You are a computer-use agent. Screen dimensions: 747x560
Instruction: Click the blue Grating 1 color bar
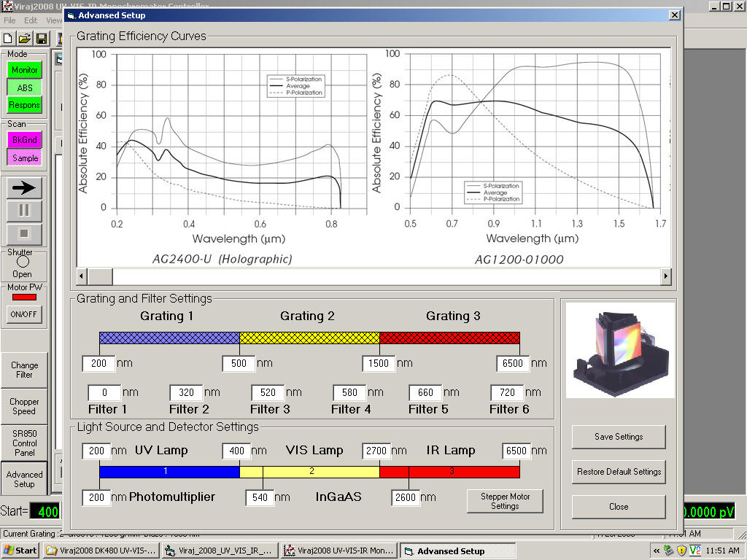[169, 338]
